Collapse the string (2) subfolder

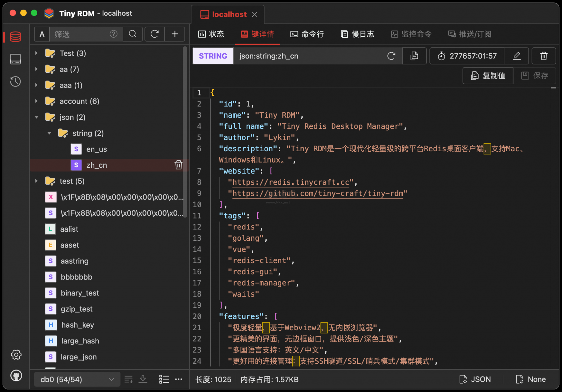click(x=49, y=133)
